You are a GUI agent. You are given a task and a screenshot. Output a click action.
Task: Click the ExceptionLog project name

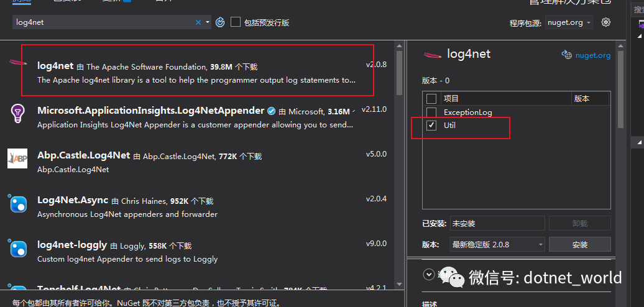tap(468, 112)
